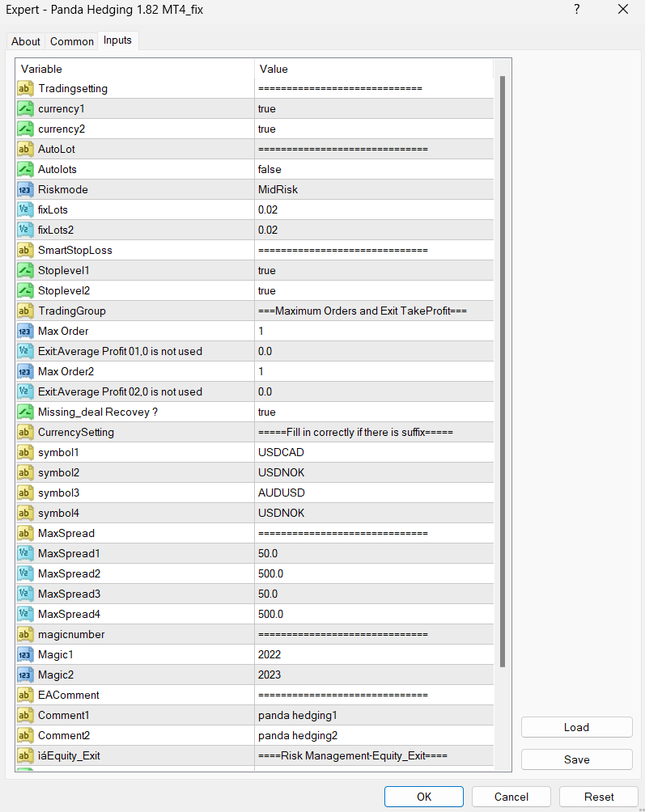
Task: Select the symbol3 AUDUSD value field
Action: click(373, 493)
